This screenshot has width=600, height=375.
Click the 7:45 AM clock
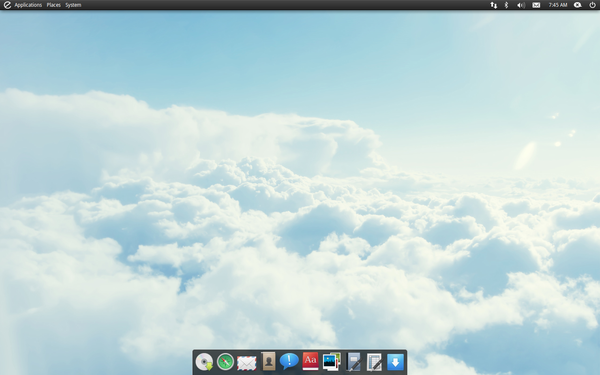(x=558, y=5)
